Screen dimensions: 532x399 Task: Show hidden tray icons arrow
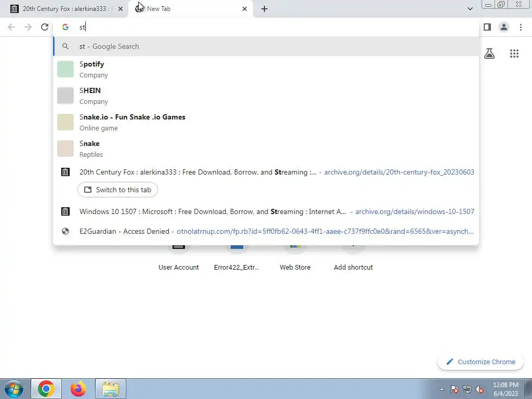click(442, 389)
